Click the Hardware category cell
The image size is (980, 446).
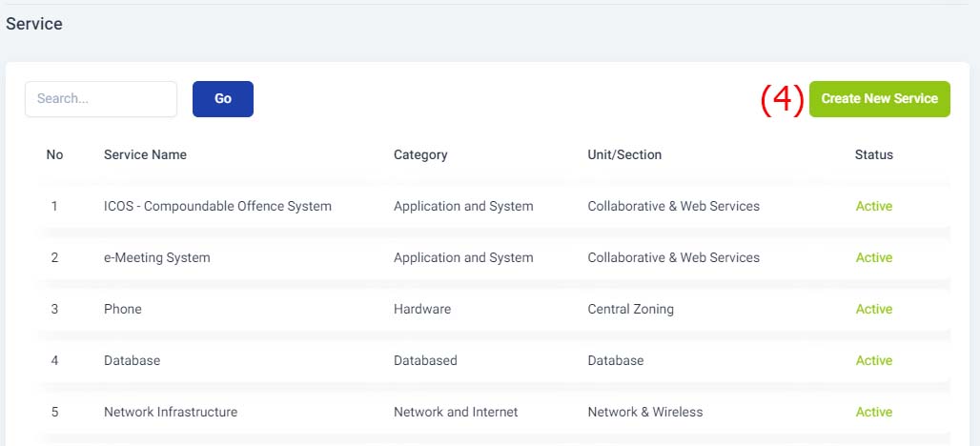click(422, 309)
